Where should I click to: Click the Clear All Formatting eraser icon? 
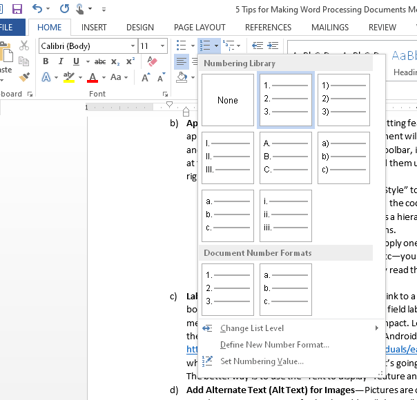click(x=152, y=61)
